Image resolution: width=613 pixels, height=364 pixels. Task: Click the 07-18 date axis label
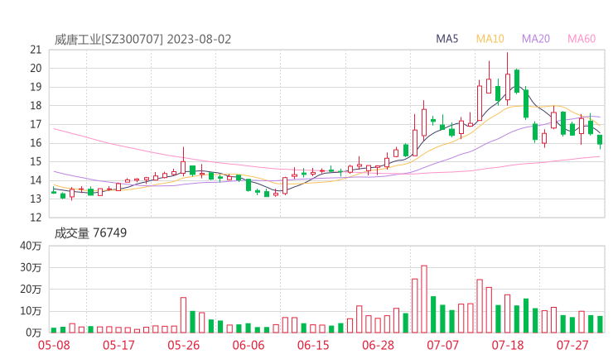(x=508, y=345)
